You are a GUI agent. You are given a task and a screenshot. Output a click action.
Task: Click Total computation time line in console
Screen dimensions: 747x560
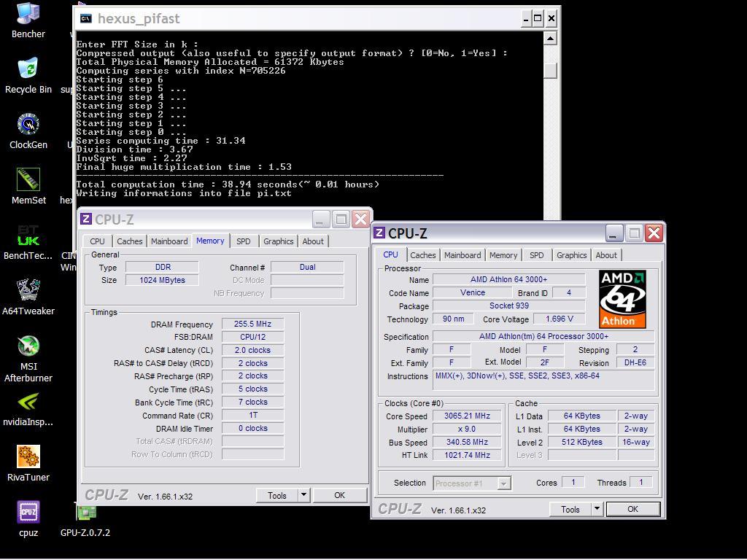coord(228,184)
